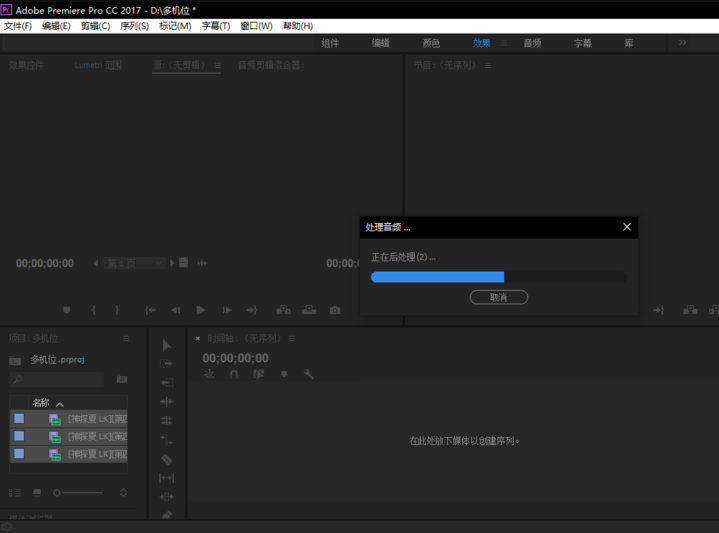Switch project panel to icon view

[x=37, y=492]
